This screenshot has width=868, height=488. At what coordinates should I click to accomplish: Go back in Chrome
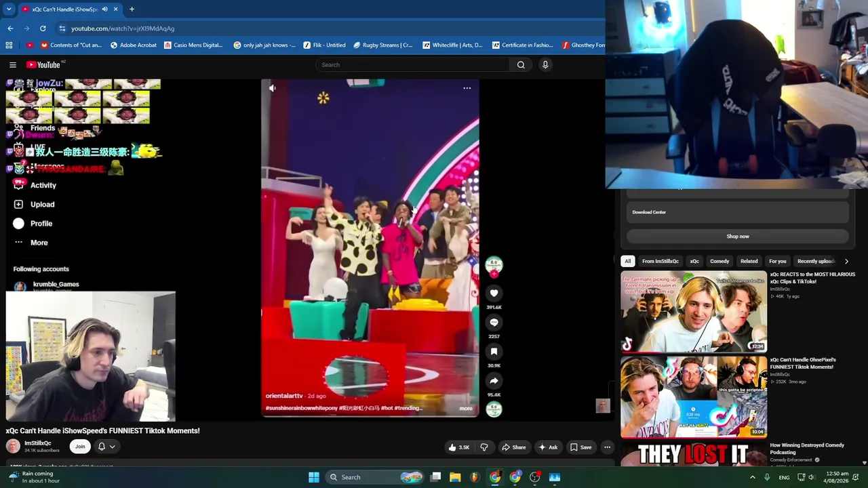point(10,28)
